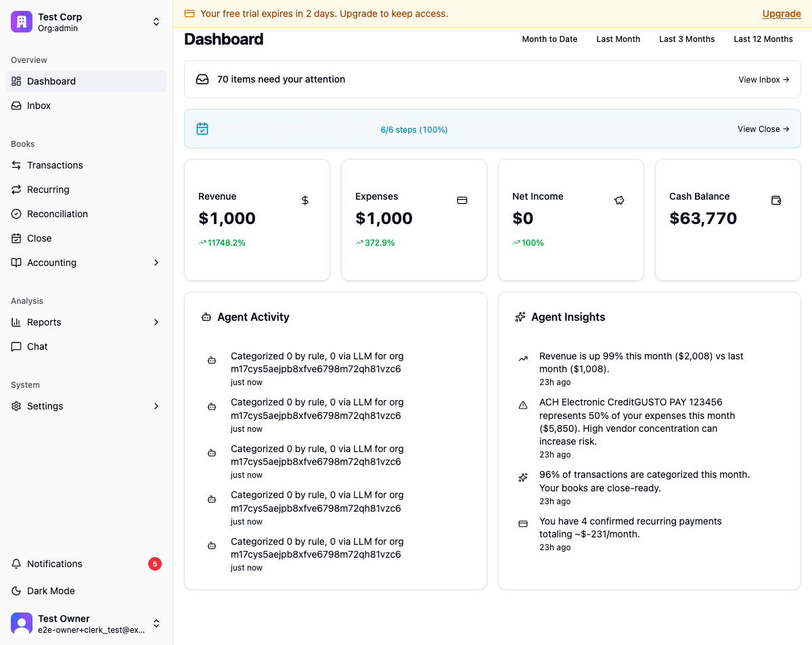Click the Dark Mode moon icon
This screenshot has height=645, width=812.
point(16,591)
